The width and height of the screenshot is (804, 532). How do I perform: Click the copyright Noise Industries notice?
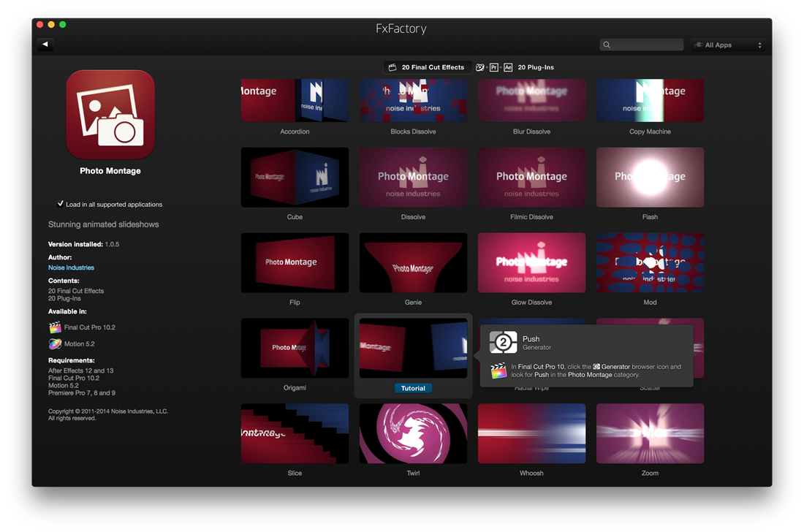pyautogui.click(x=108, y=414)
